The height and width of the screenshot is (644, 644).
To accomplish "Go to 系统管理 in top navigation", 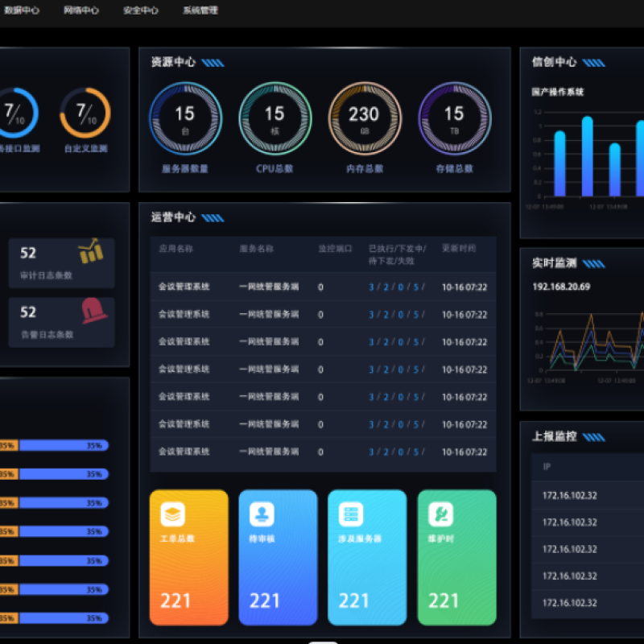I will point(200,10).
